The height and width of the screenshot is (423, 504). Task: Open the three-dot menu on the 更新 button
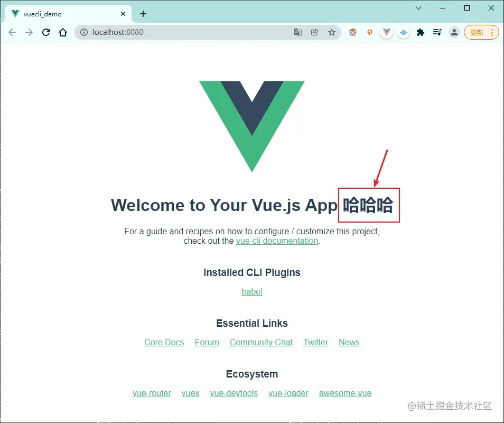coord(492,32)
